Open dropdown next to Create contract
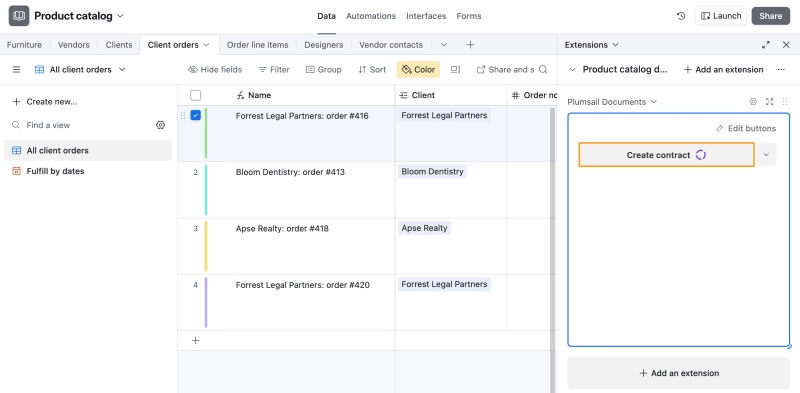This screenshot has width=800, height=393. click(x=766, y=155)
